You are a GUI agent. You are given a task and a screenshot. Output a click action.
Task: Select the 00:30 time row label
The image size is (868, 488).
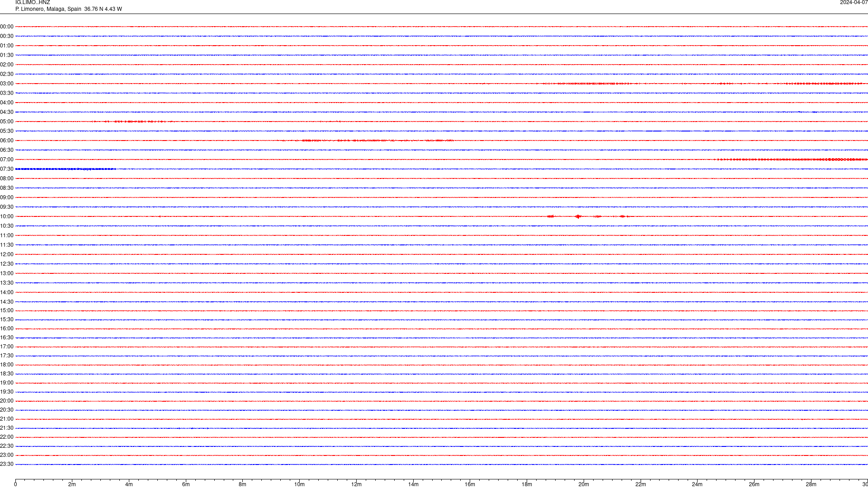[x=7, y=36]
